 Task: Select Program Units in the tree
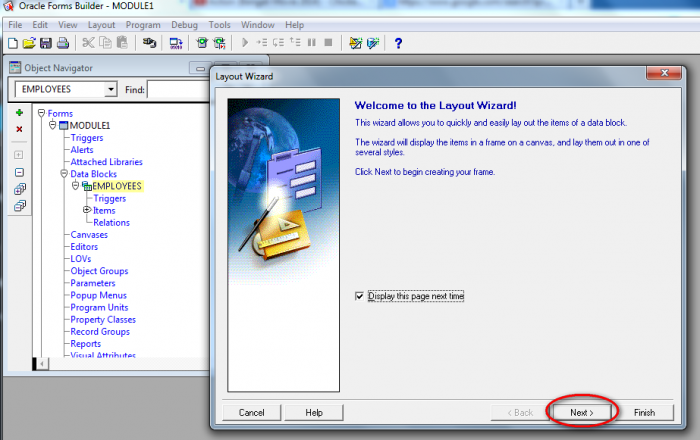[x=99, y=307]
